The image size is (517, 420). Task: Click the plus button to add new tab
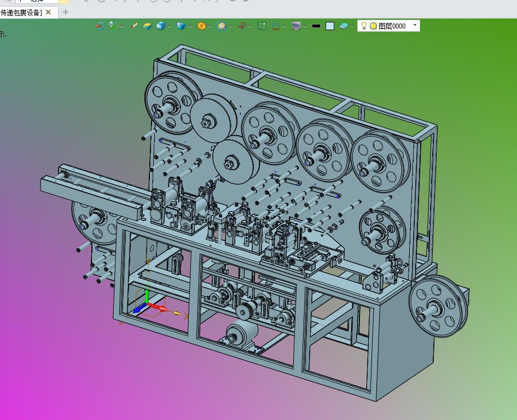click(66, 12)
